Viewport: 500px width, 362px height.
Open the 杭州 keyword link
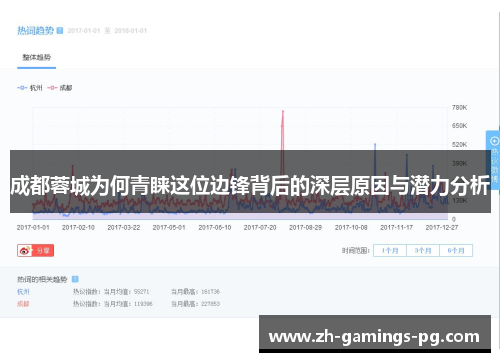click(x=23, y=292)
